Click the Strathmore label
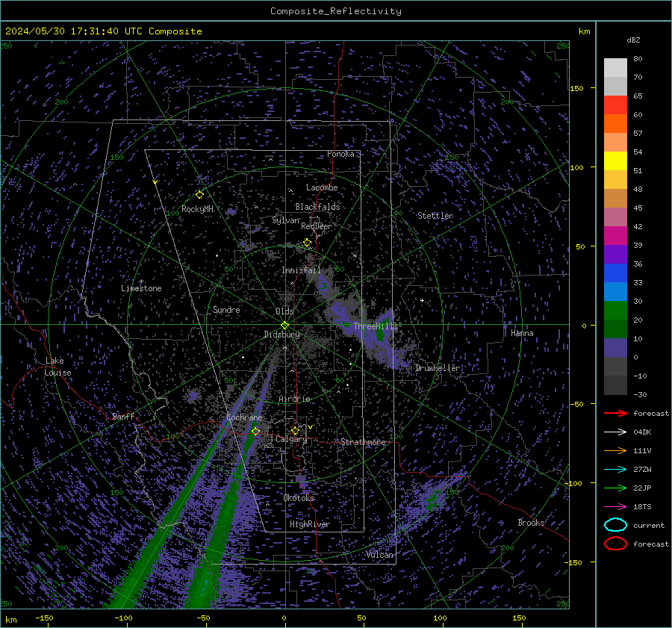This screenshot has width=672, height=628. tap(363, 442)
